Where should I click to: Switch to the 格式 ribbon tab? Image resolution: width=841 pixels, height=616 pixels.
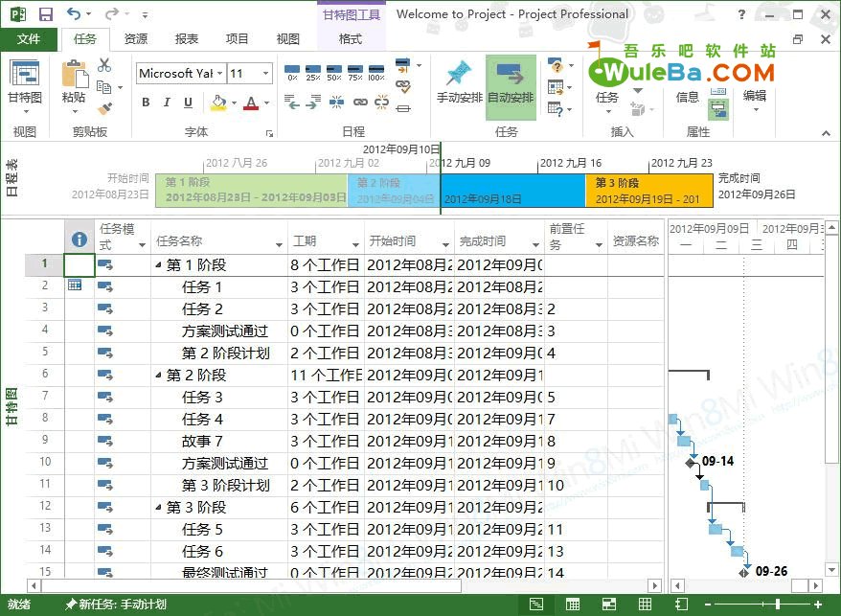pyautogui.click(x=351, y=38)
